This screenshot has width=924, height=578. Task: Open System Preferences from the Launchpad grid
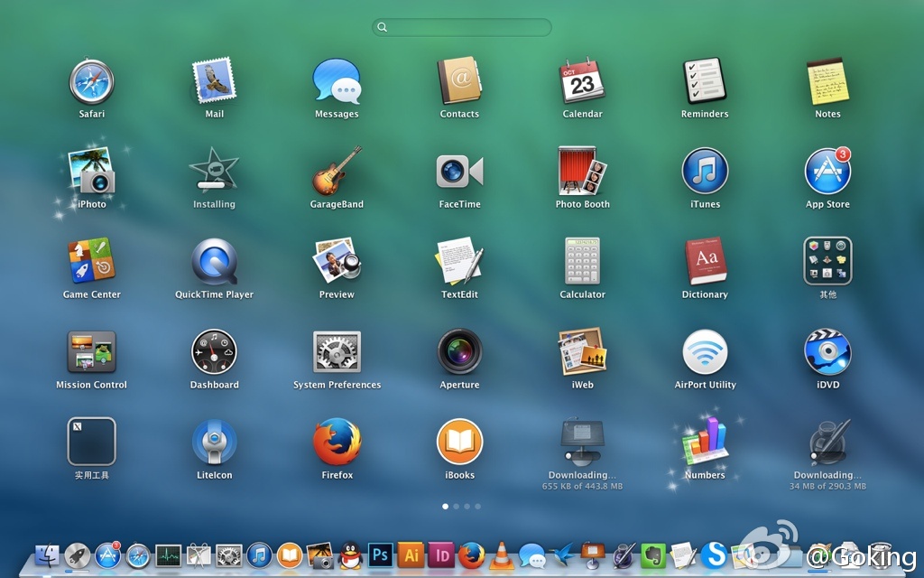pos(337,351)
